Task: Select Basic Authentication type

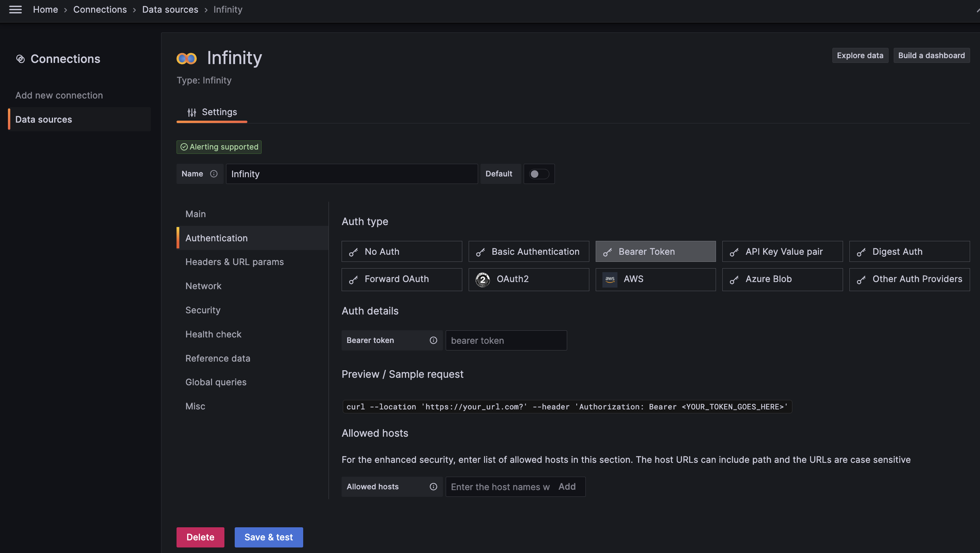Action: click(x=528, y=251)
